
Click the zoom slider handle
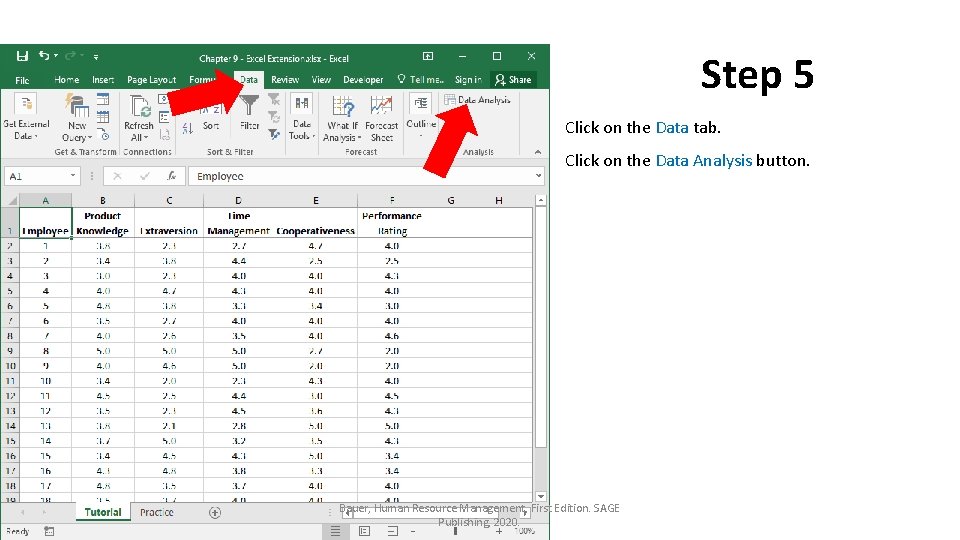pyautogui.click(x=455, y=531)
